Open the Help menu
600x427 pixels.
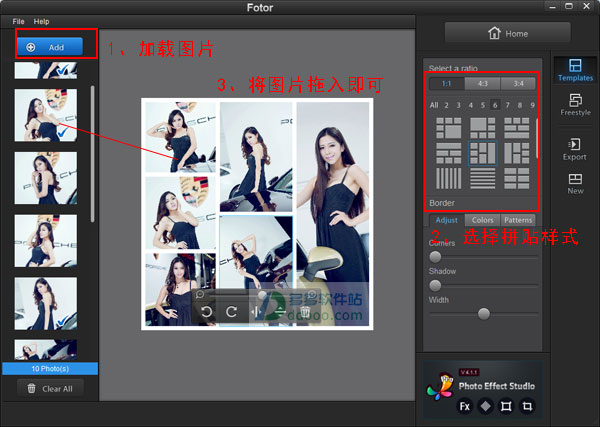[x=41, y=21]
